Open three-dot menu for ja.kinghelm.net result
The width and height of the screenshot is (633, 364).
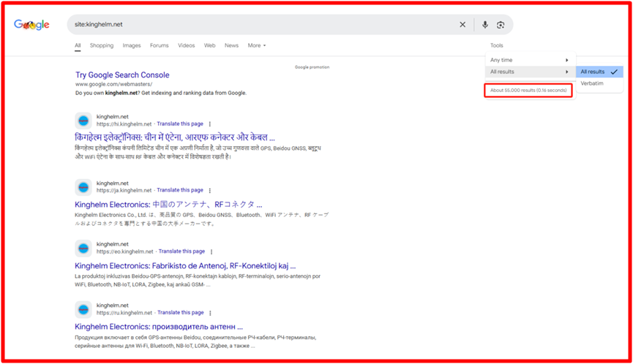coord(210,190)
